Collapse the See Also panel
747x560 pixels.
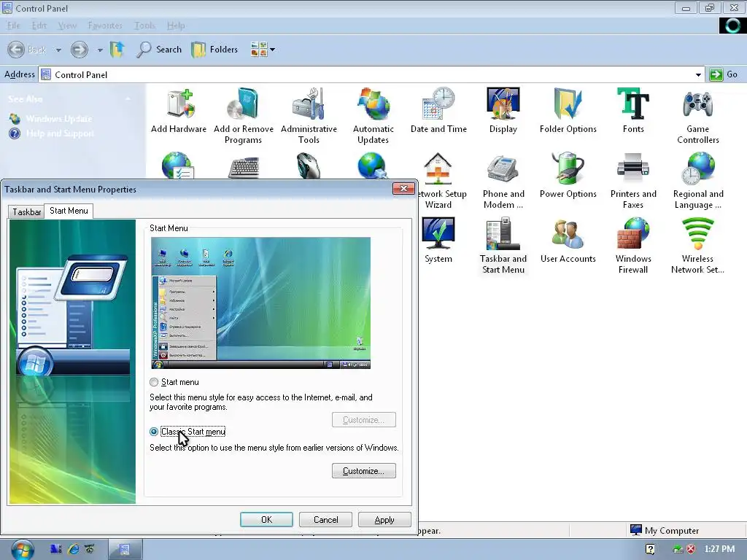tap(128, 98)
